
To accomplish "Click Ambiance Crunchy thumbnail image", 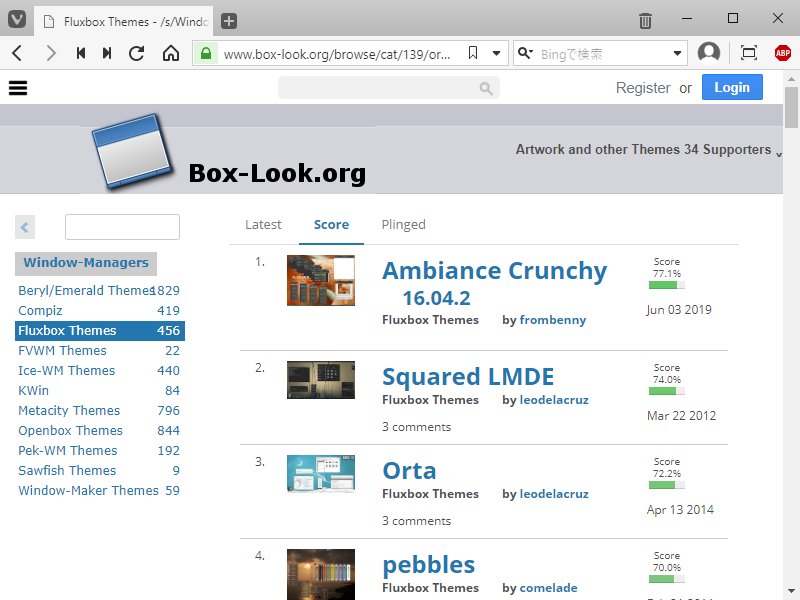I will coord(320,280).
